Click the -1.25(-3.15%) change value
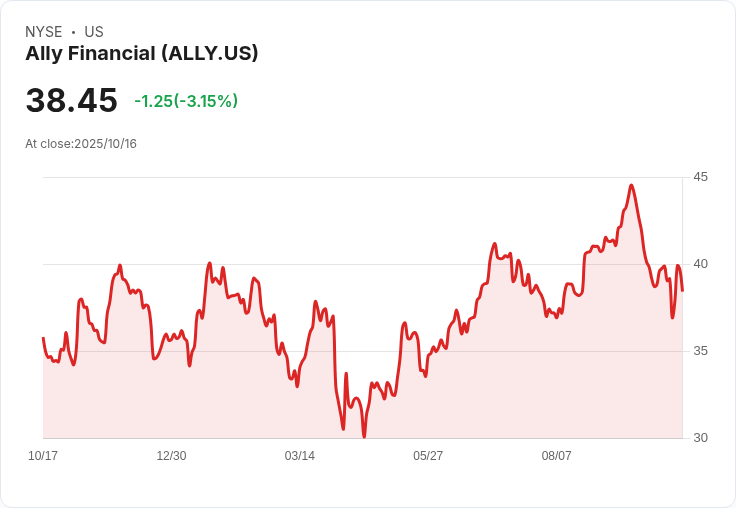Image resolution: width=736 pixels, height=508 pixels. click(186, 101)
